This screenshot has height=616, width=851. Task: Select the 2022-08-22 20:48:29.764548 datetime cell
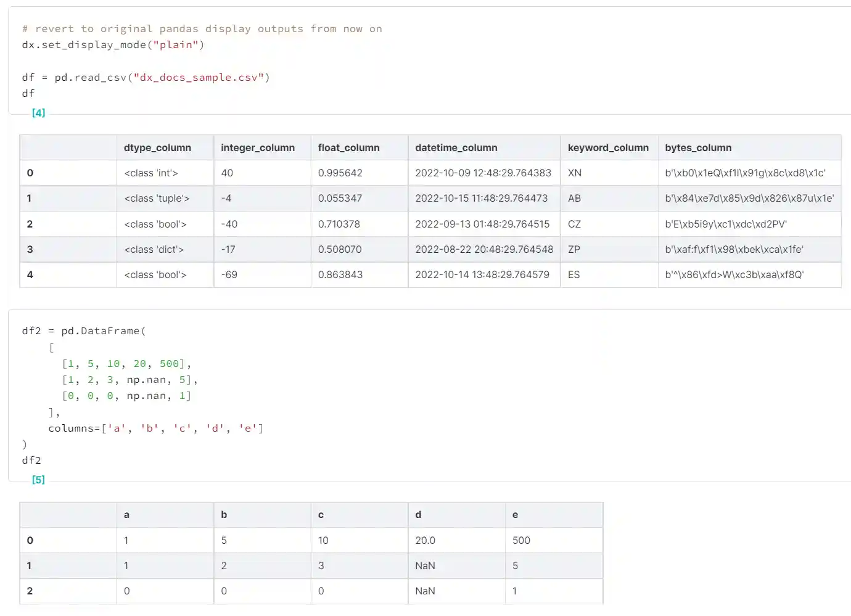[x=484, y=250]
